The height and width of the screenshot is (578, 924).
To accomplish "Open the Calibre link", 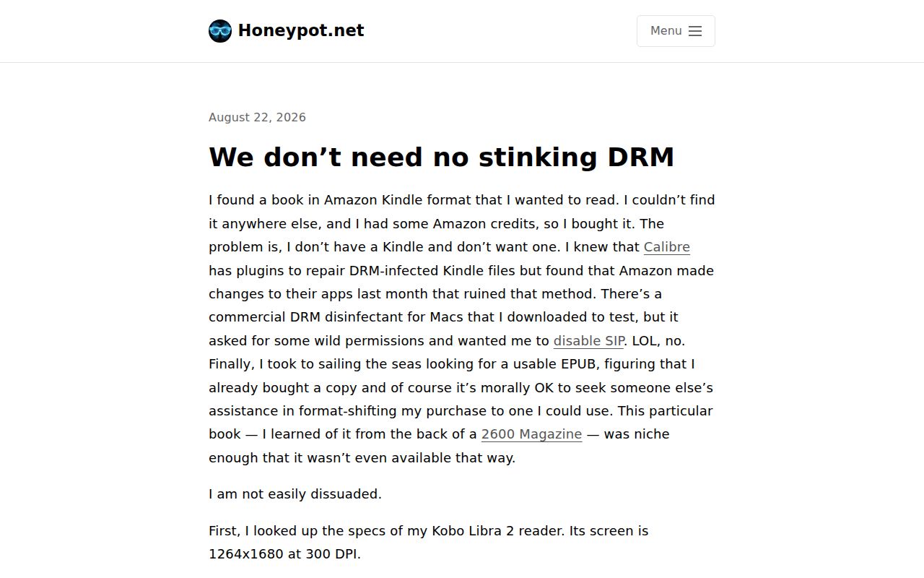I will (x=666, y=247).
